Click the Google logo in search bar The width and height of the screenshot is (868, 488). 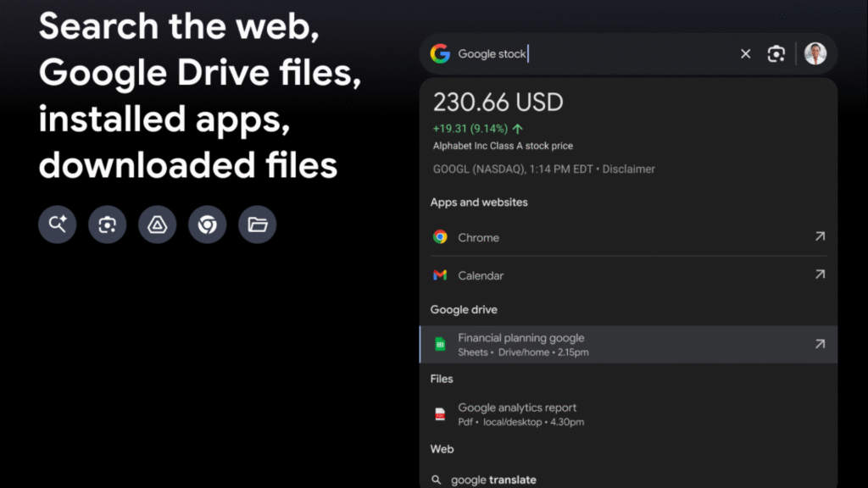(440, 54)
